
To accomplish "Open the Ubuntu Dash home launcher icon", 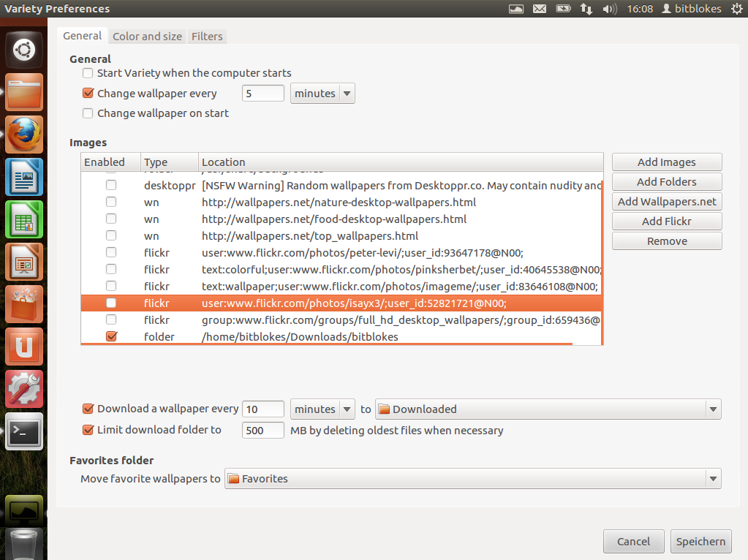I will click(x=24, y=50).
